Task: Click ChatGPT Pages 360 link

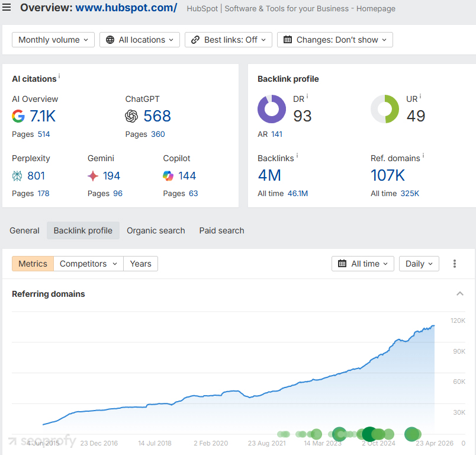Action: [x=158, y=134]
